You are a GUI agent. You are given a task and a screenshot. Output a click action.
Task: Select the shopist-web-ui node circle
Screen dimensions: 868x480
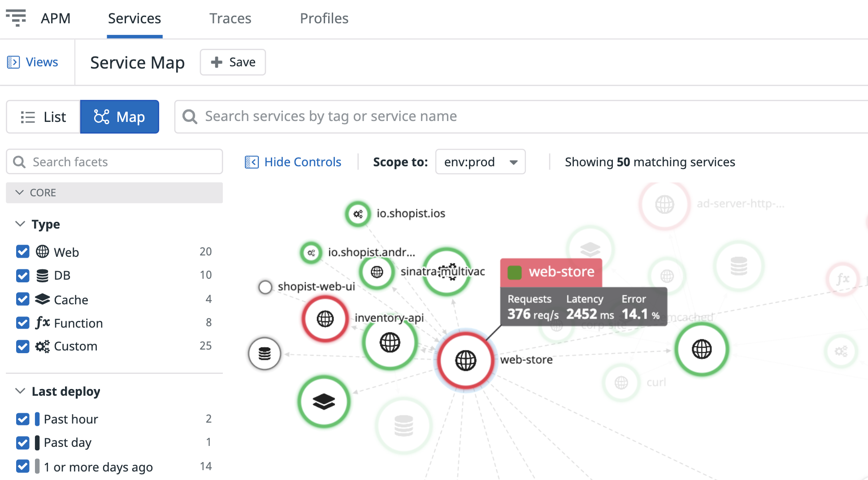(x=265, y=287)
